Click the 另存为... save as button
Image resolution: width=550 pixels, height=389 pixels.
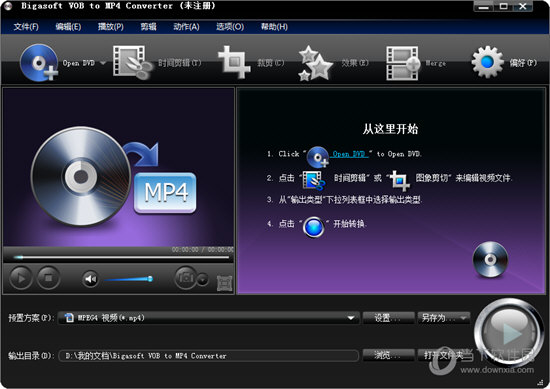[x=438, y=318]
